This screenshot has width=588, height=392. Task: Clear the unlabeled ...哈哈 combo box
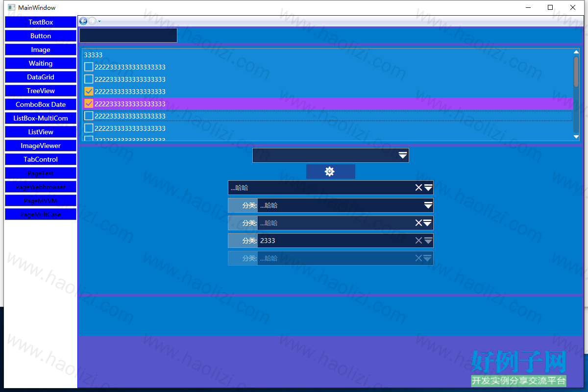click(418, 188)
